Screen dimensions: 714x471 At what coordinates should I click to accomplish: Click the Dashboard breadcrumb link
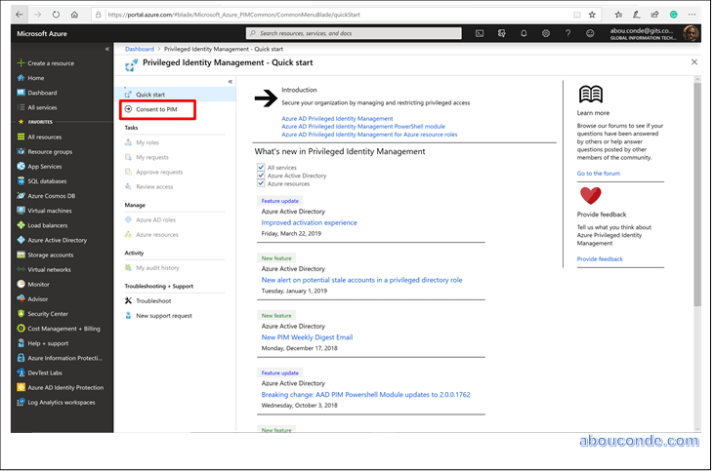(139, 48)
